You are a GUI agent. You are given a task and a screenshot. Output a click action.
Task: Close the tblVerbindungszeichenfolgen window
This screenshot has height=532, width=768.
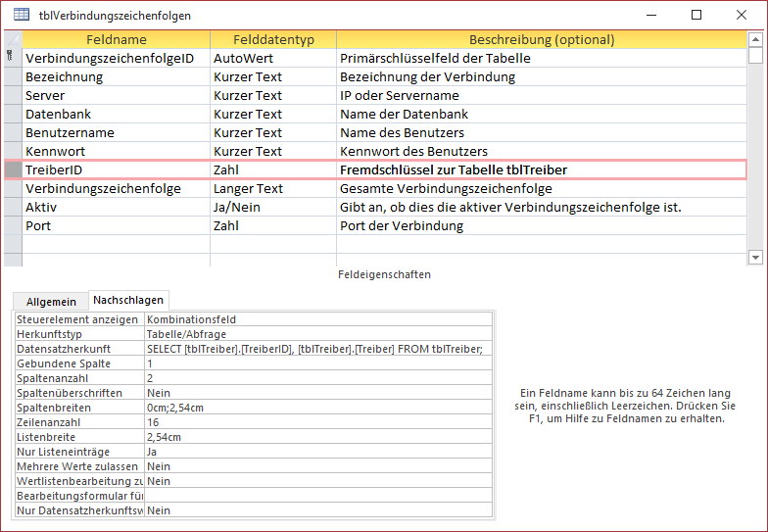[x=742, y=15]
